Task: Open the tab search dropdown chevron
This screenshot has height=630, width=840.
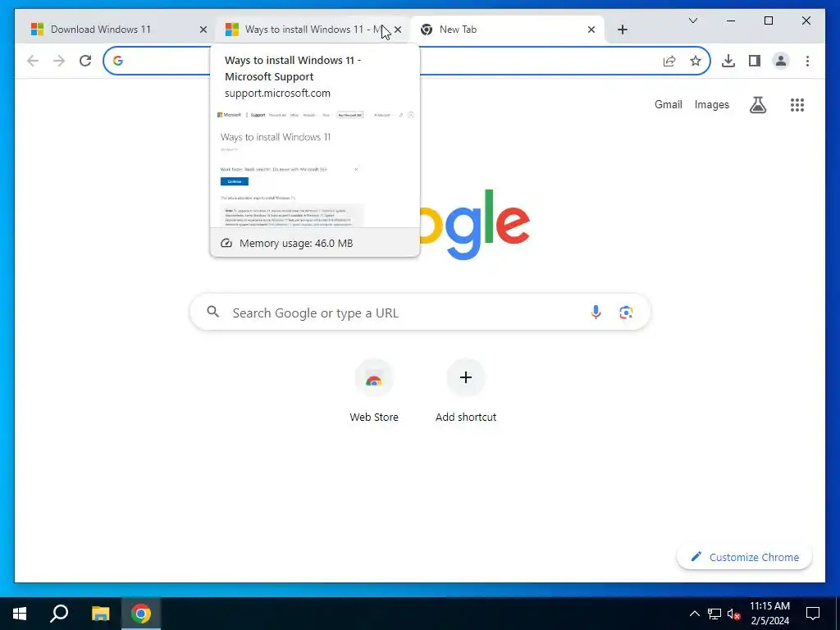Action: [692, 21]
